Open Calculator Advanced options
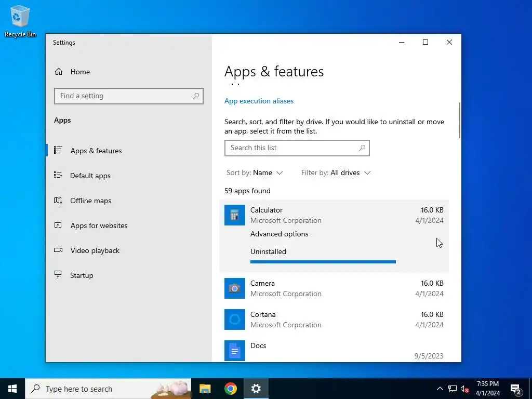 tap(279, 234)
